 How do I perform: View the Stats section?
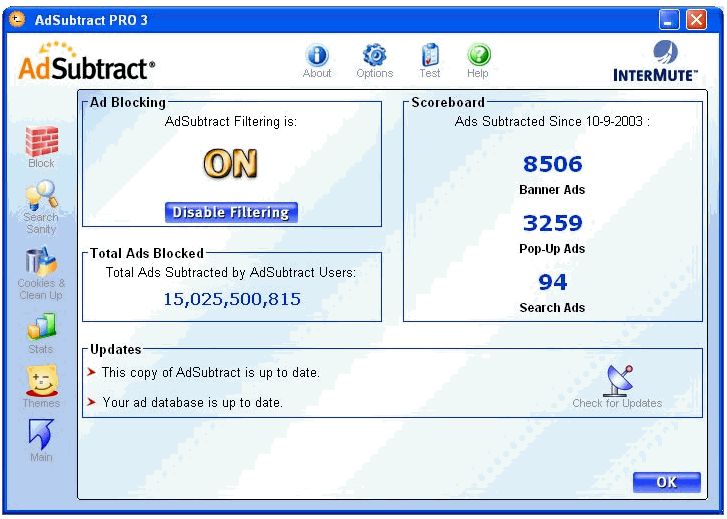point(41,328)
